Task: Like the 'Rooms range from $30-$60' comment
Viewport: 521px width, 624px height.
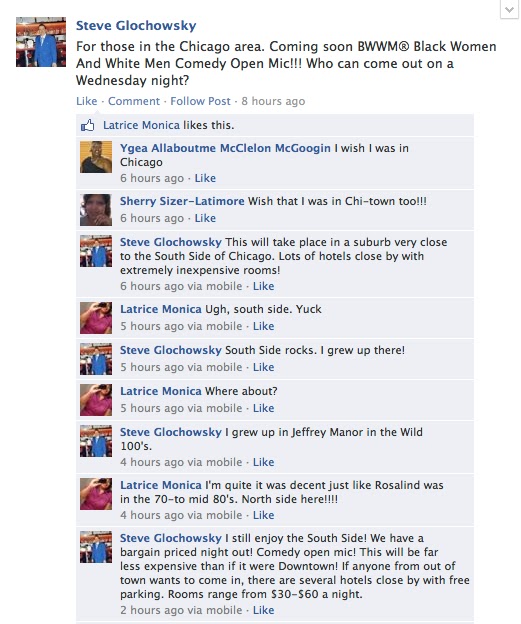Action: pyautogui.click(x=263, y=610)
